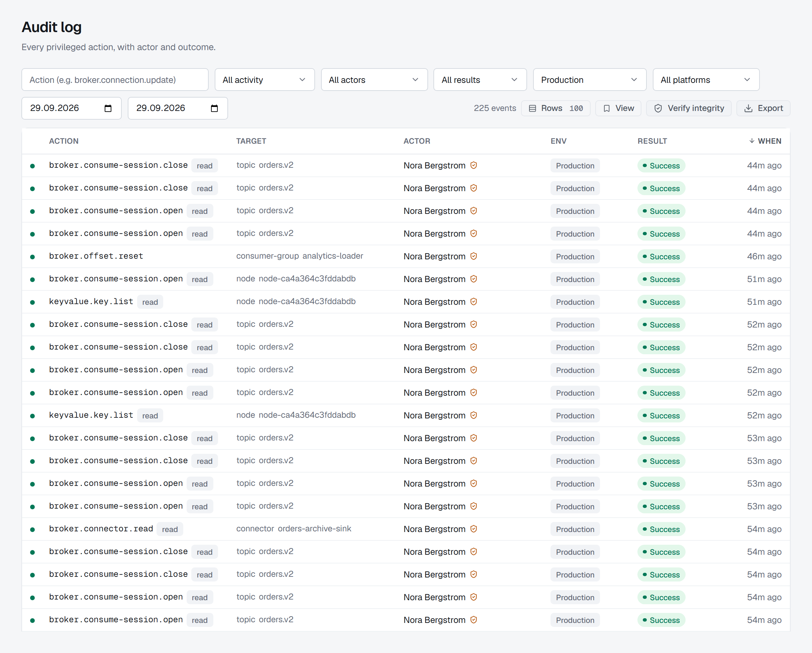Open connector orders-archive-sink target
Screen dimensions: 812x653
(293, 528)
